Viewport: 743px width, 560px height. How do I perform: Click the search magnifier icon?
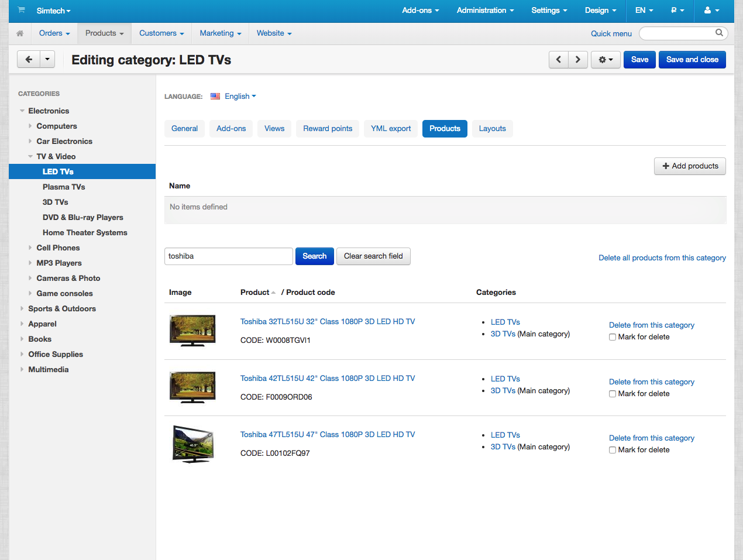click(x=720, y=33)
